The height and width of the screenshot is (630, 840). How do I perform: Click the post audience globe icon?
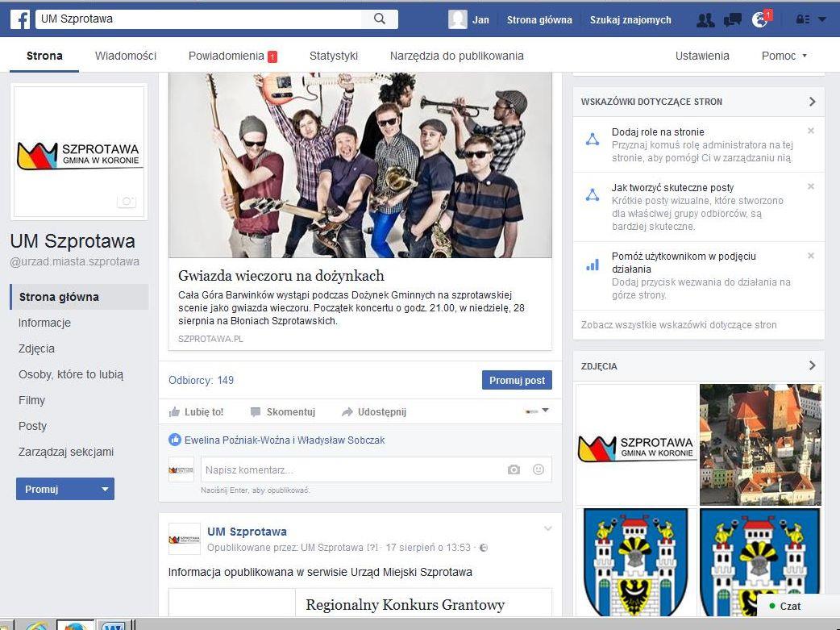484,548
